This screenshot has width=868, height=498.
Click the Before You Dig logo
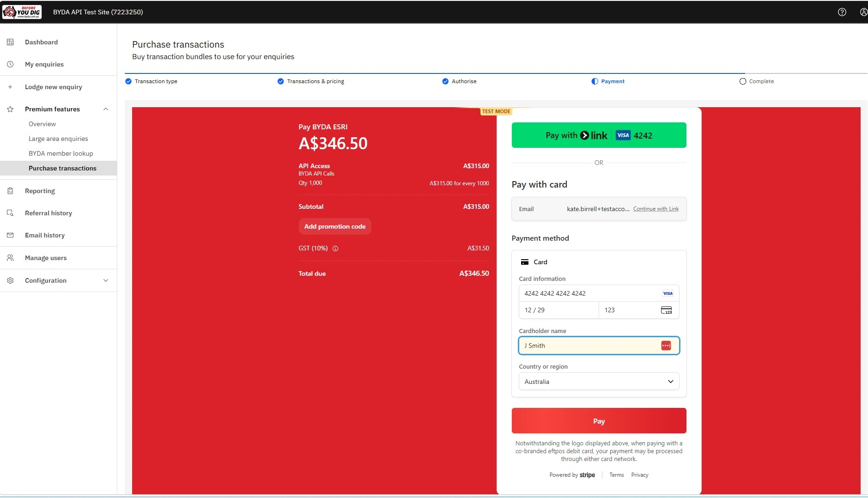(x=22, y=12)
